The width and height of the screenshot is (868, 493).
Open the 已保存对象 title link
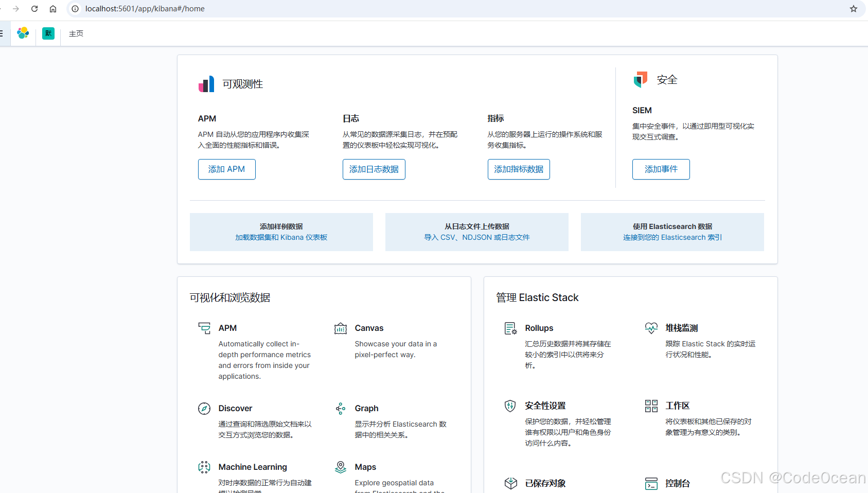[545, 483]
